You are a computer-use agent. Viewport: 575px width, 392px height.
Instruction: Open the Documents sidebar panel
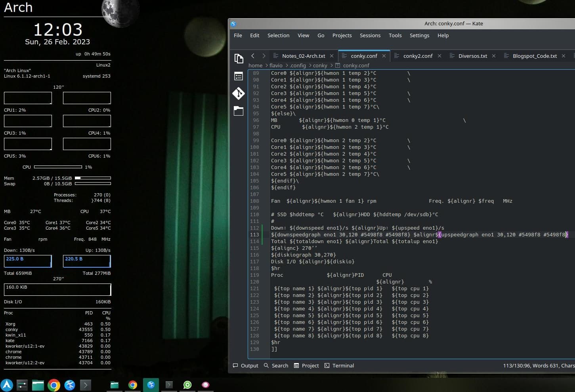coord(239,59)
